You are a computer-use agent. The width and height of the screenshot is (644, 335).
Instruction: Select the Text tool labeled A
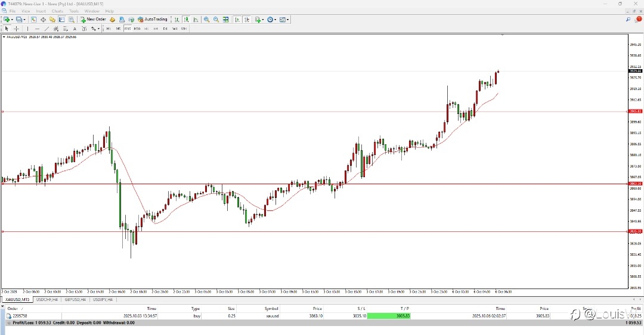click(x=75, y=29)
